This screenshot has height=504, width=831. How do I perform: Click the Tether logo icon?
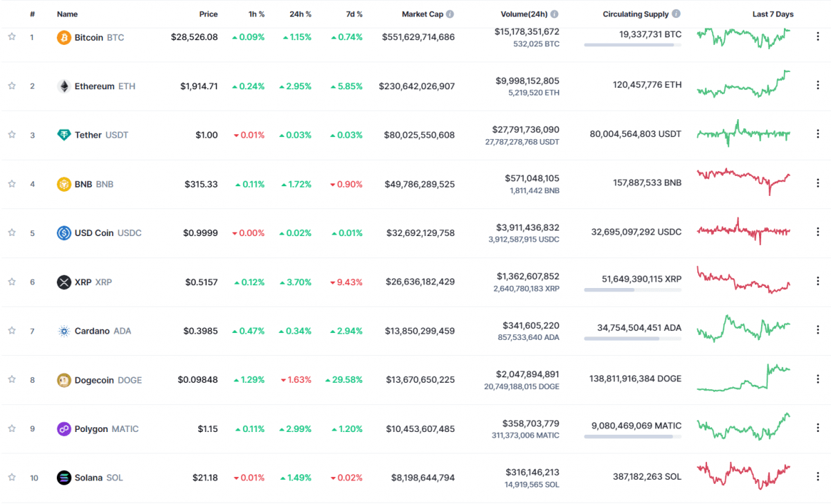[64, 135]
